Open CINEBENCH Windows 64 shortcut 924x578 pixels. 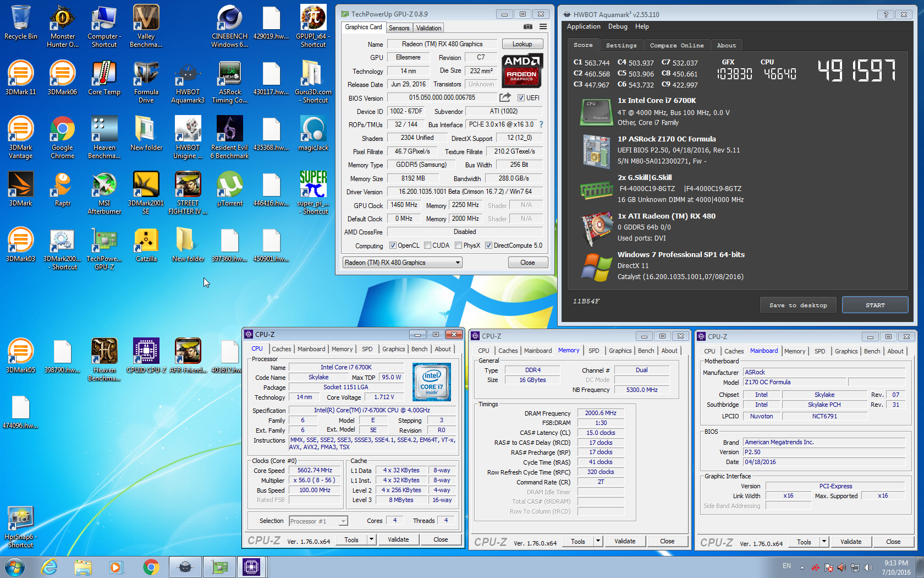(230, 26)
